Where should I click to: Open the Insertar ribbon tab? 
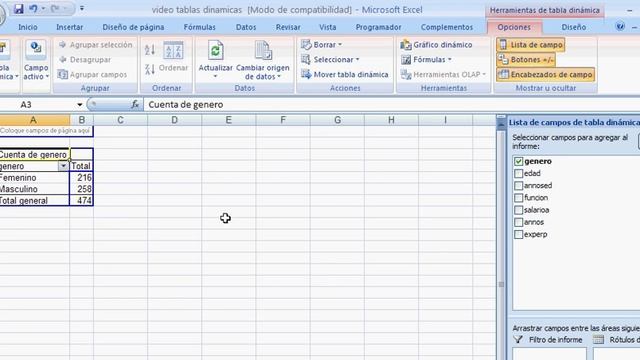click(x=69, y=27)
